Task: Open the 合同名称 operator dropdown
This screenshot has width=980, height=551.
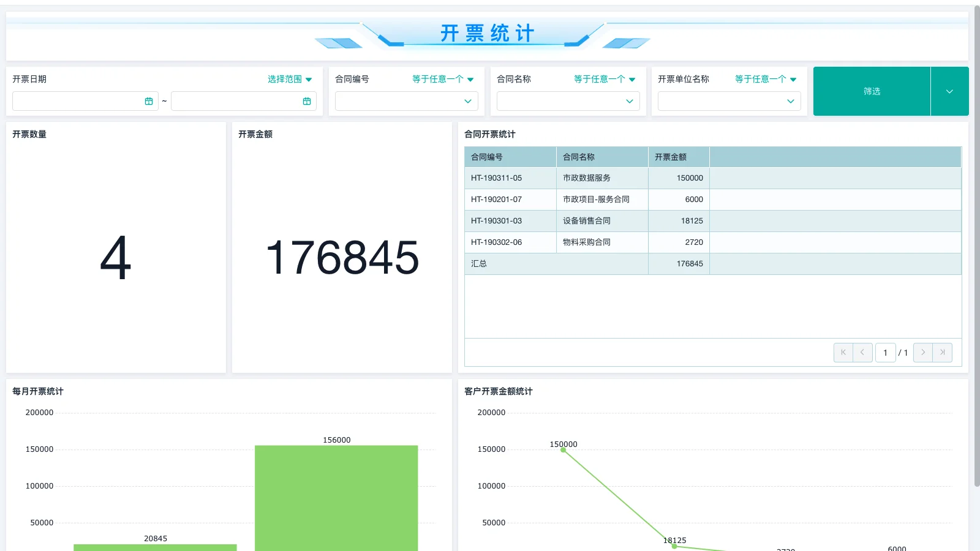Action: tap(604, 79)
